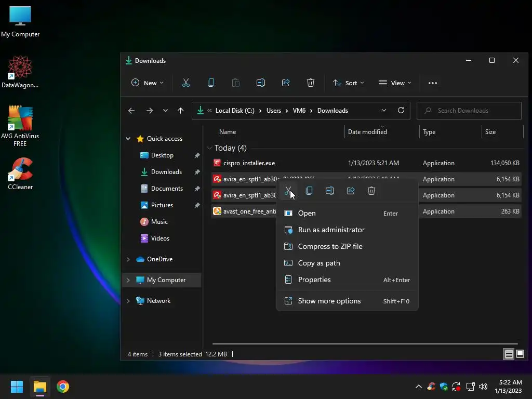Show hidden system tray icons
This screenshot has width=532, height=399.
(x=419, y=387)
